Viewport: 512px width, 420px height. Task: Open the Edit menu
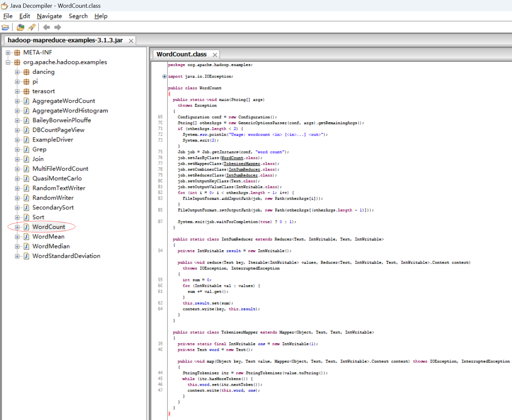pyautogui.click(x=25, y=16)
